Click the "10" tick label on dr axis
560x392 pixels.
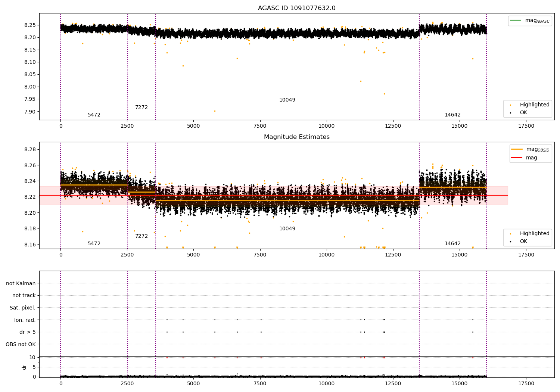pyautogui.click(x=32, y=358)
